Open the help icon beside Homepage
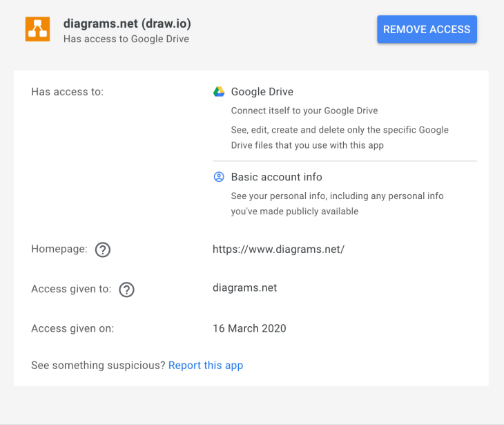504x425 pixels. tap(103, 249)
